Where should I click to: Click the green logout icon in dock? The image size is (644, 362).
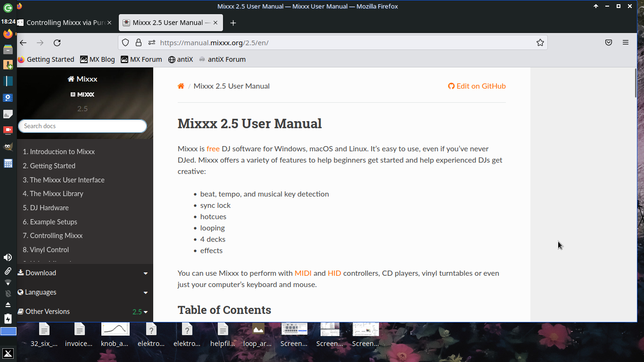(x=8, y=8)
